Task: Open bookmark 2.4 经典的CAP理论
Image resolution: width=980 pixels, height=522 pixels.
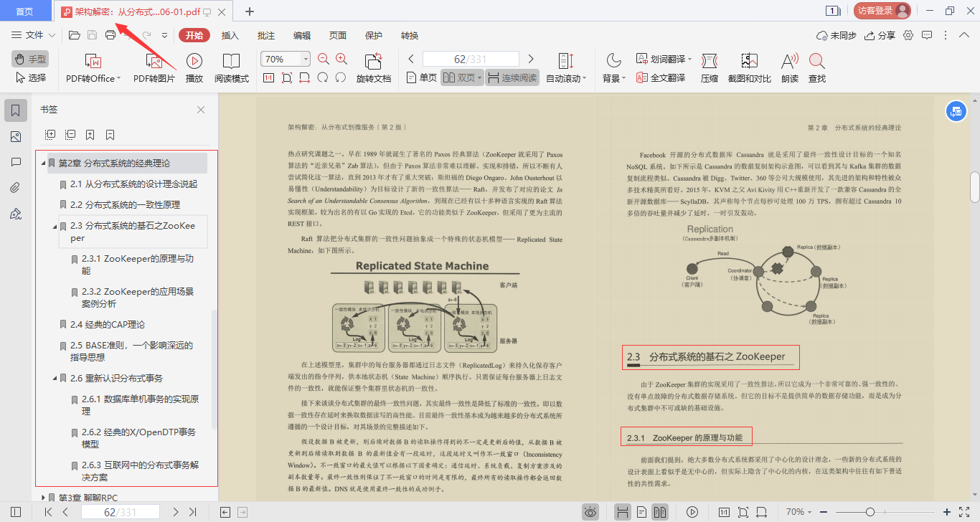Action: click(108, 324)
